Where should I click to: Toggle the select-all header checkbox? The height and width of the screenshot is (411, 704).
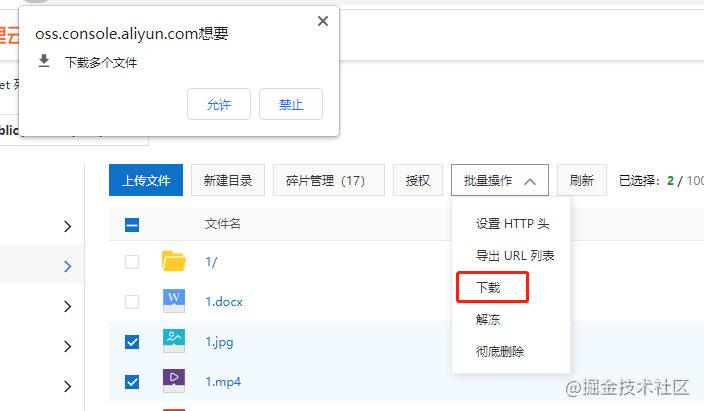pos(132,225)
